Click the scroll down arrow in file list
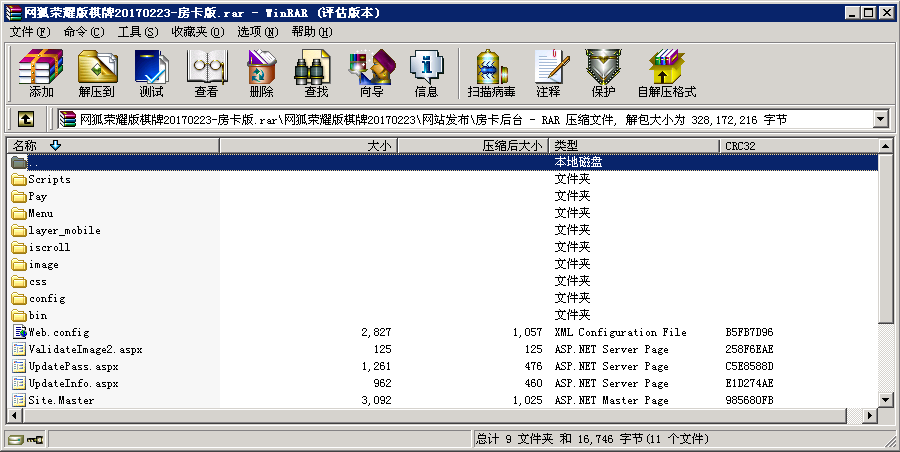 [886, 400]
